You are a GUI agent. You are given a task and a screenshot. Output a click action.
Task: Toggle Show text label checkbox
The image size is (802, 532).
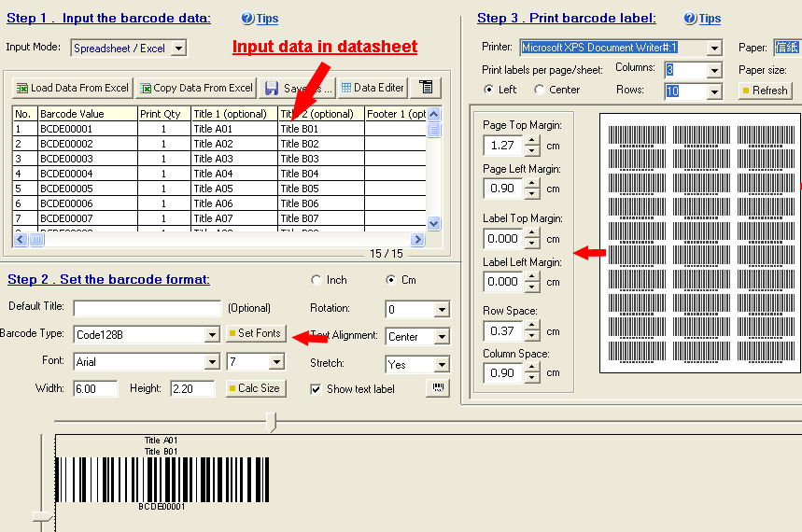click(x=317, y=389)
